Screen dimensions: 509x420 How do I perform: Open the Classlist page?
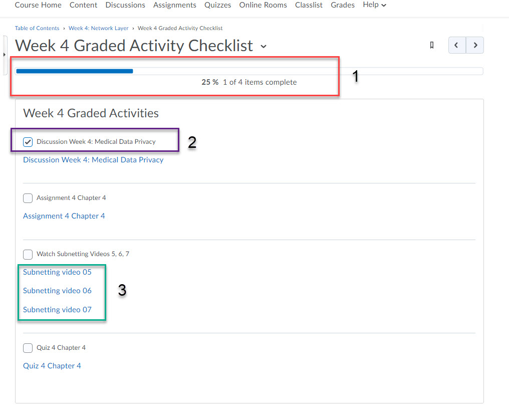pyautogui.click(x=309, y=5)
